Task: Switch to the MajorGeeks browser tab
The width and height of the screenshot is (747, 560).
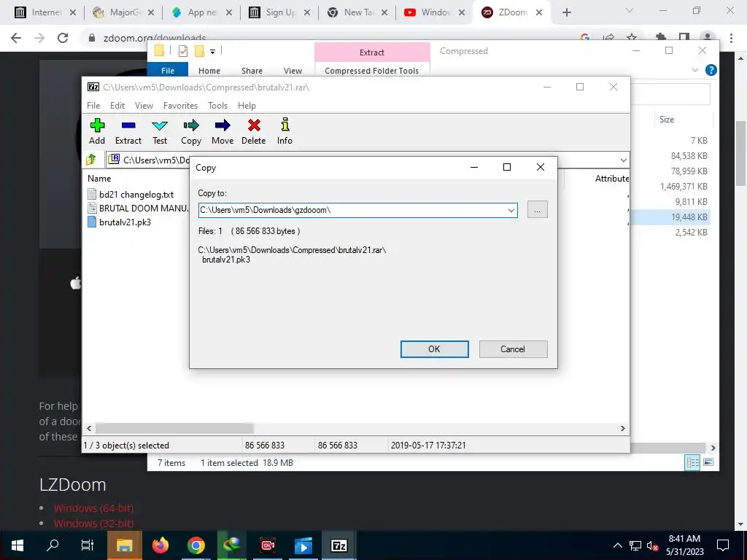Action: click(125, 12)
